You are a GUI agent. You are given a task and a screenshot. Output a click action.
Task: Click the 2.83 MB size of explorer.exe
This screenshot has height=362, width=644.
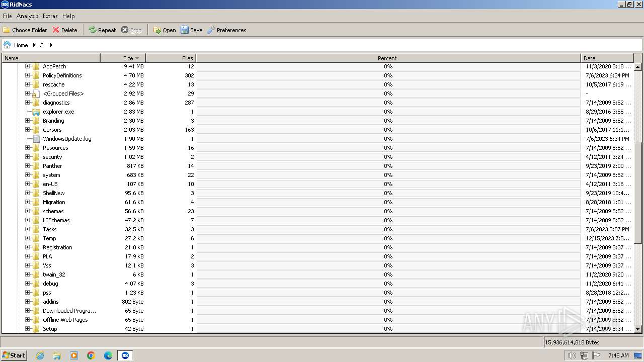(x=133, y=112)
